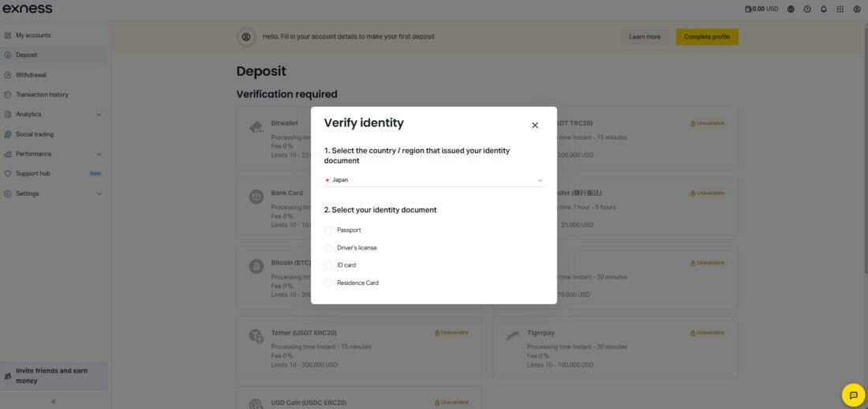
Task: Click the help icon in header
Action: 807,9
